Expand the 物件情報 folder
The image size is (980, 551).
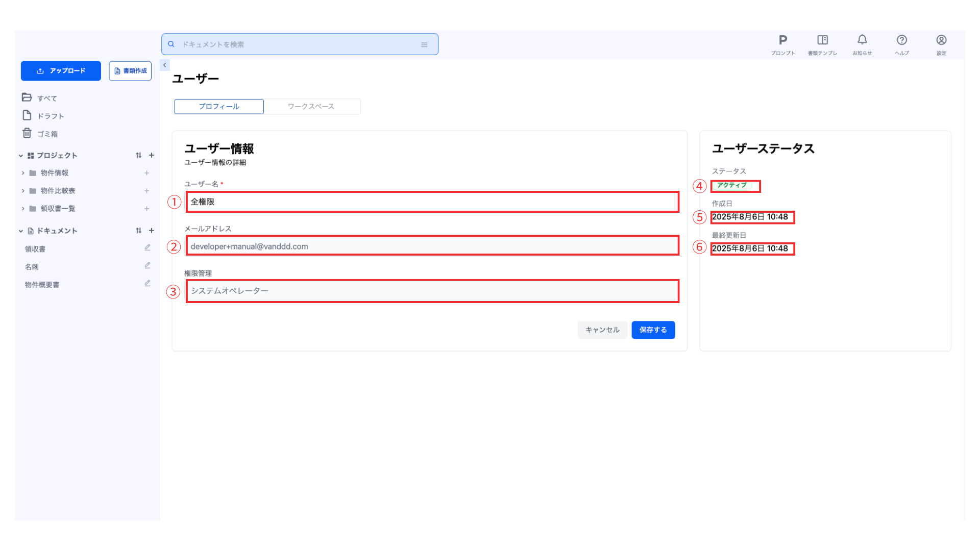[23, 173]
